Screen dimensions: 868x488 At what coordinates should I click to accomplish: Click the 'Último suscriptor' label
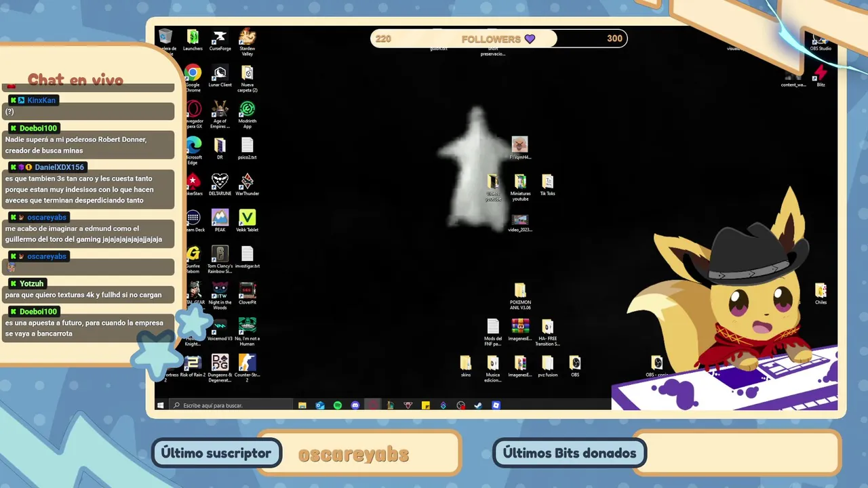click(x=216, y=453)
